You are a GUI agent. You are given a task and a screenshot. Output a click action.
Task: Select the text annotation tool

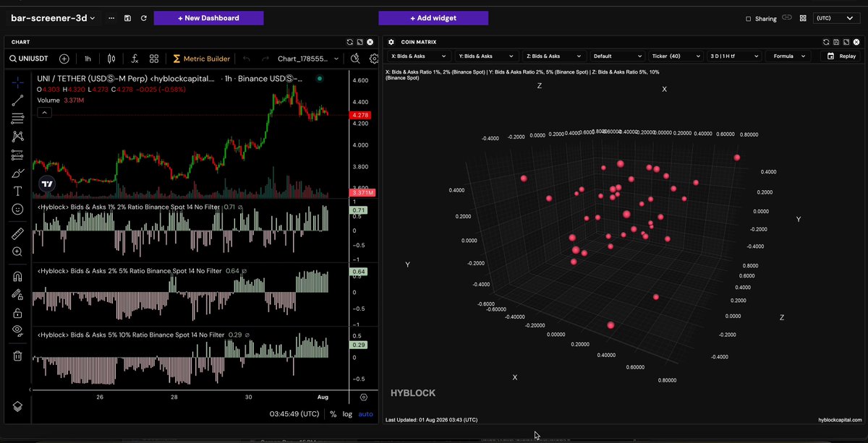pos(18,192)
